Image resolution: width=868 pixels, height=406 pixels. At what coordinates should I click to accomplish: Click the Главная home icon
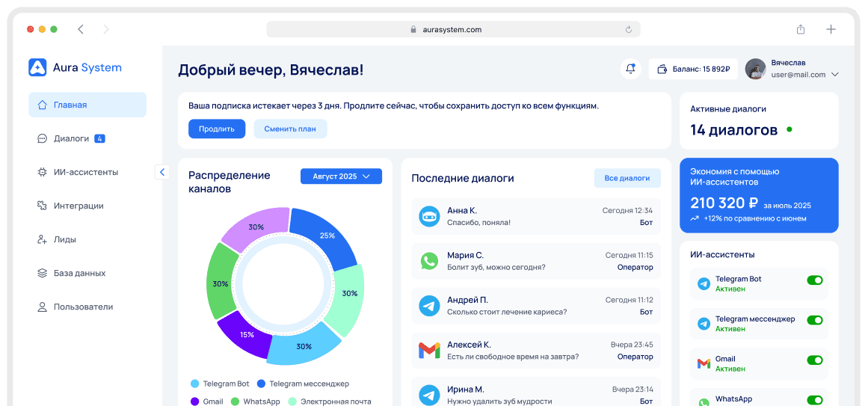click(x=42, y=105)
